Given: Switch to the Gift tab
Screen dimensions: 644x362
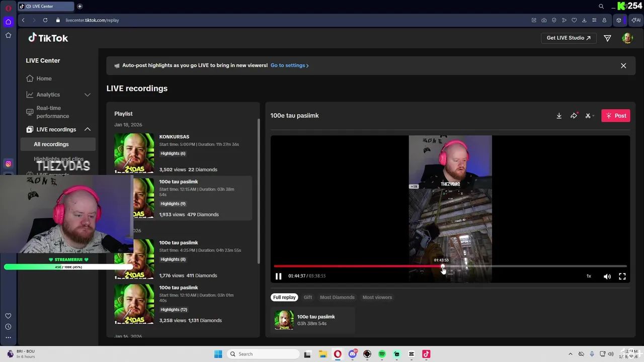Looking at the screenshot, I should tap(308, 297).
